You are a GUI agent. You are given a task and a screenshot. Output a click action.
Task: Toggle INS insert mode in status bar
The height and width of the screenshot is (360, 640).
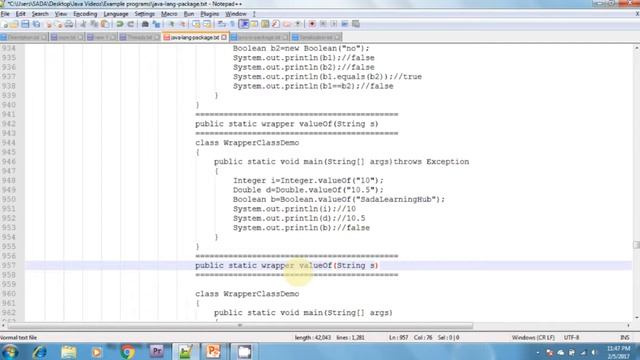click(624, 338)
